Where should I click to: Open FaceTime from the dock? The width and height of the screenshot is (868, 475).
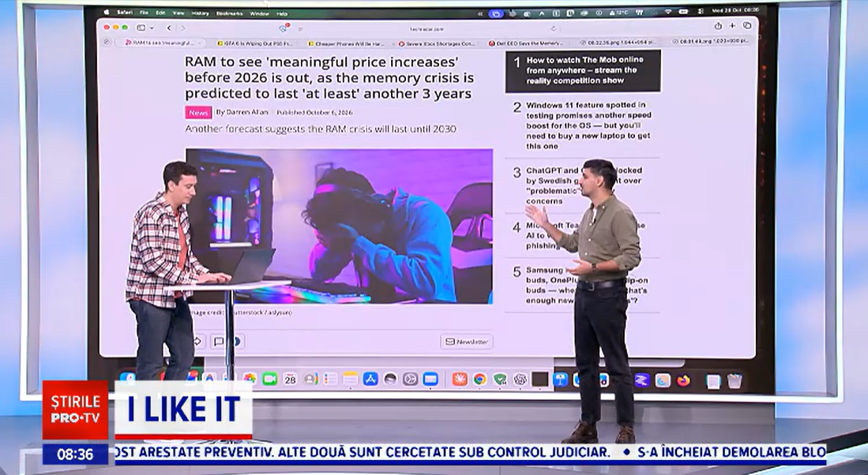click(x=269, y=379)
